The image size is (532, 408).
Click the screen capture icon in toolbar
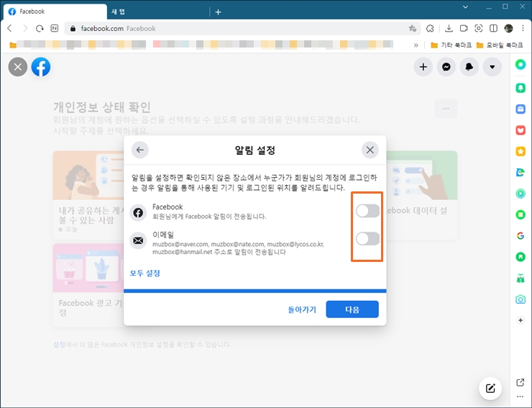[x=478, y=29]
